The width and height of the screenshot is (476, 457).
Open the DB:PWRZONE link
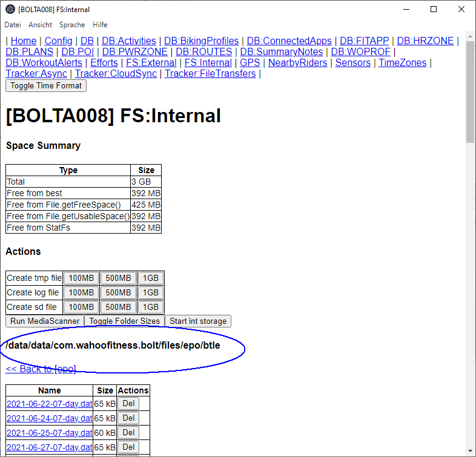pyautogui.click(x=134, y=51)
